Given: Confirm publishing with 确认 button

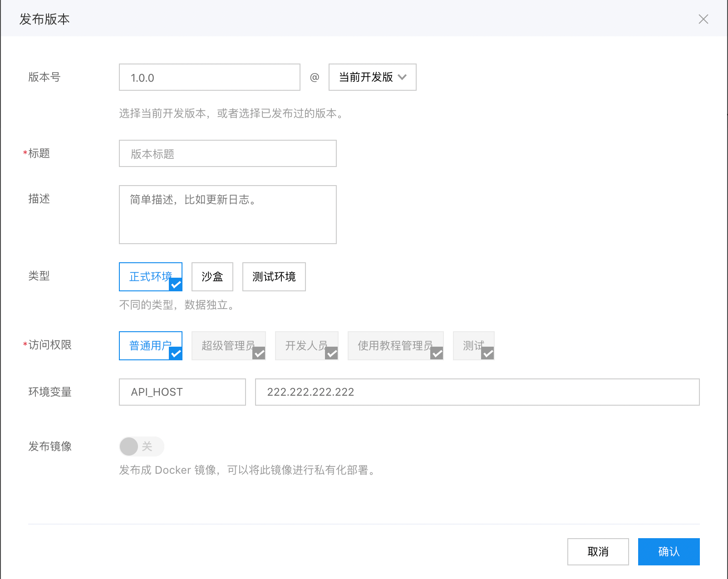Looking at the screenshot, I should click(x=669, y=552).
